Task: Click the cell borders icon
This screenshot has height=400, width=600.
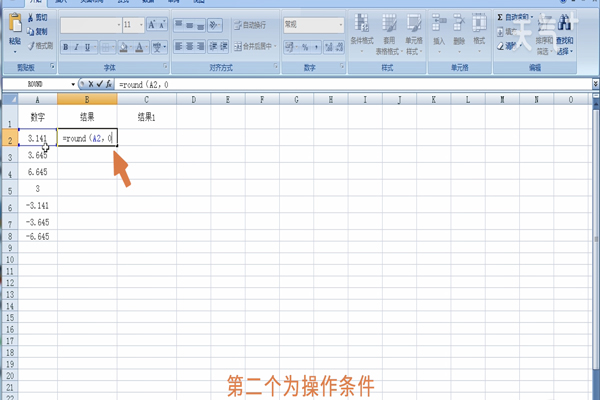Action: (106, 47)
